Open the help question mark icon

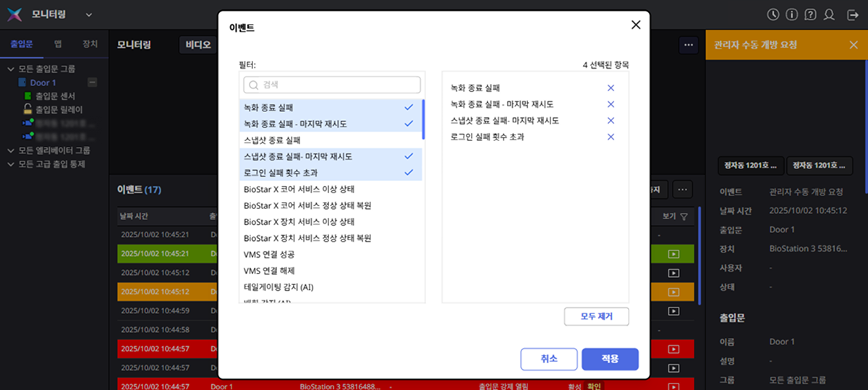pos(811,14)
